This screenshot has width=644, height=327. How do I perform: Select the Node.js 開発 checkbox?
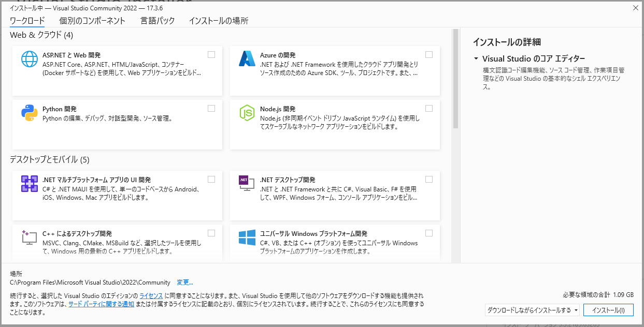click(429, 108)
